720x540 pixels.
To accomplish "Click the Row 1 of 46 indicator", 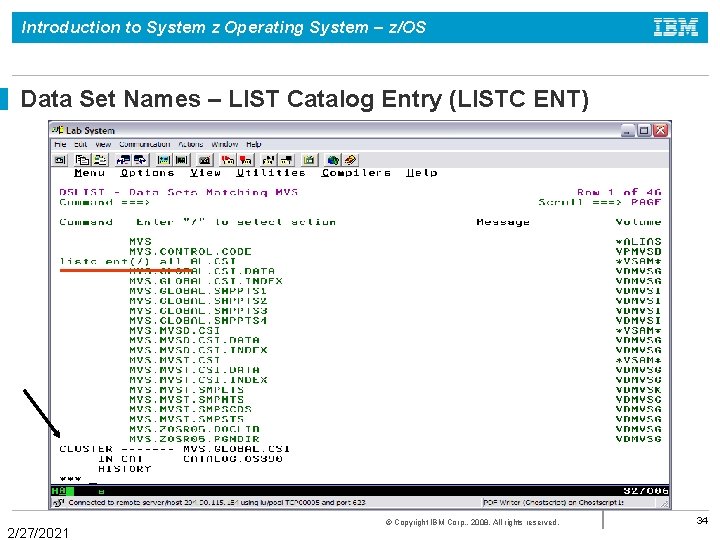I will click(619, 192).
